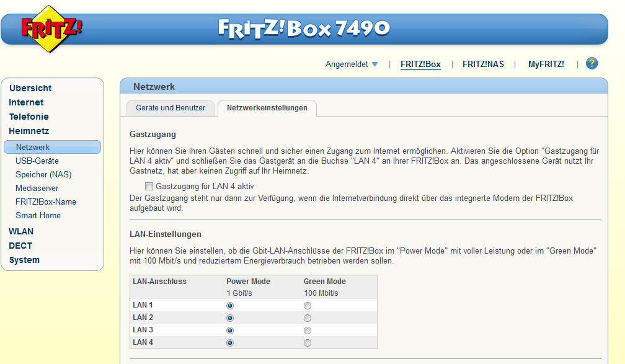Click the LAN 1 row label
This screenshot has width=625, height=364.
[143, 305]
